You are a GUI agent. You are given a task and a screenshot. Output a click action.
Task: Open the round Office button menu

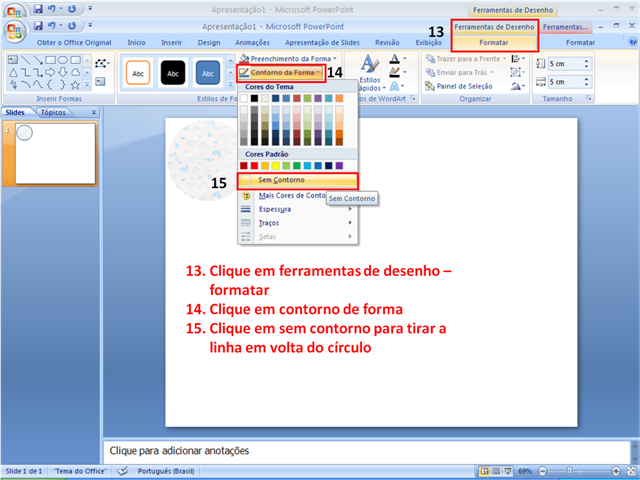pos(14,31)
